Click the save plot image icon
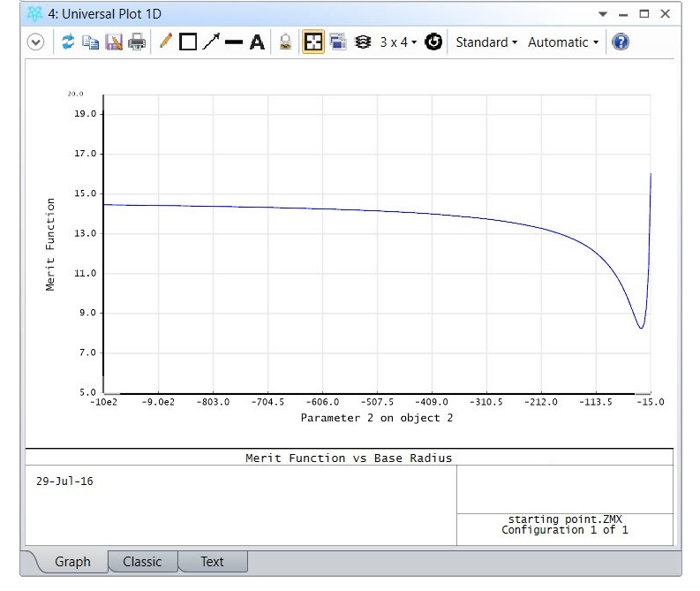Viewport: 700px width, 591px height. click(x=114, y=42)
